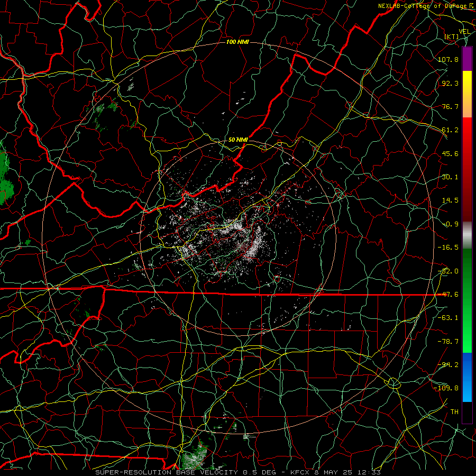Click the -94.2 velocity scale value

448,365
